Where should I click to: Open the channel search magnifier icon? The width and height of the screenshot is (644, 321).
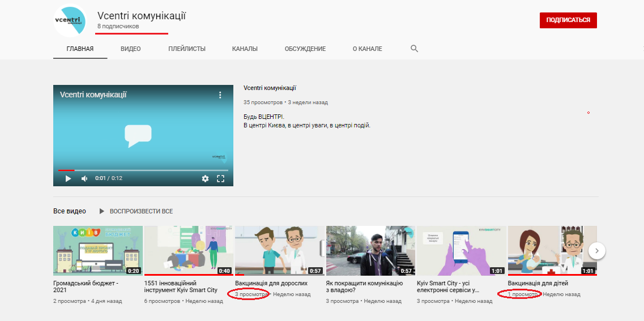click(x=414, y=49)
